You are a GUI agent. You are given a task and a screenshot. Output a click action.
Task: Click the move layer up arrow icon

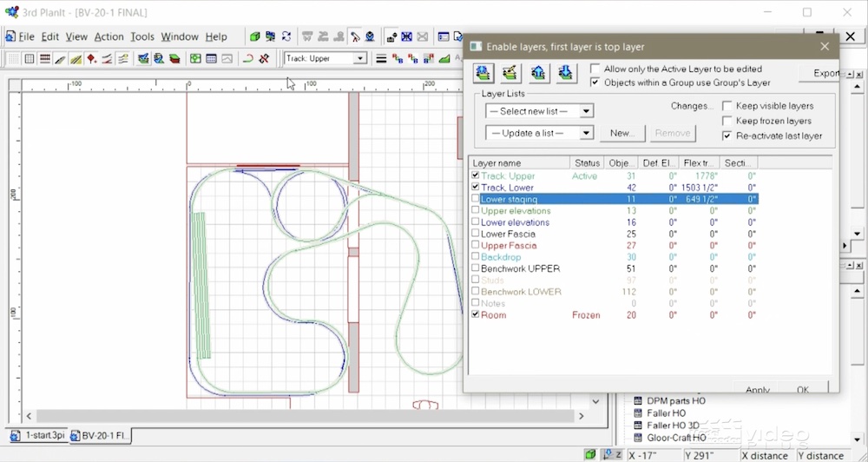(x=538, y=73)
